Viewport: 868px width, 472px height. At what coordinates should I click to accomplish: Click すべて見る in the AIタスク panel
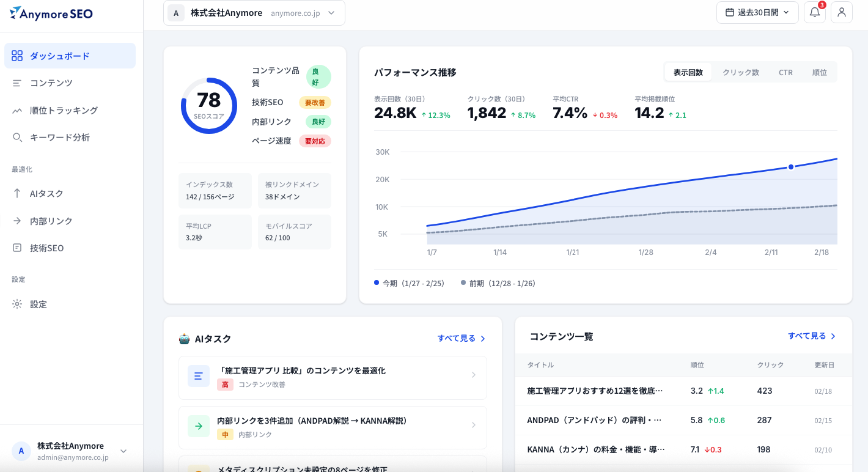pyautogui.click(x=457, y=338)
